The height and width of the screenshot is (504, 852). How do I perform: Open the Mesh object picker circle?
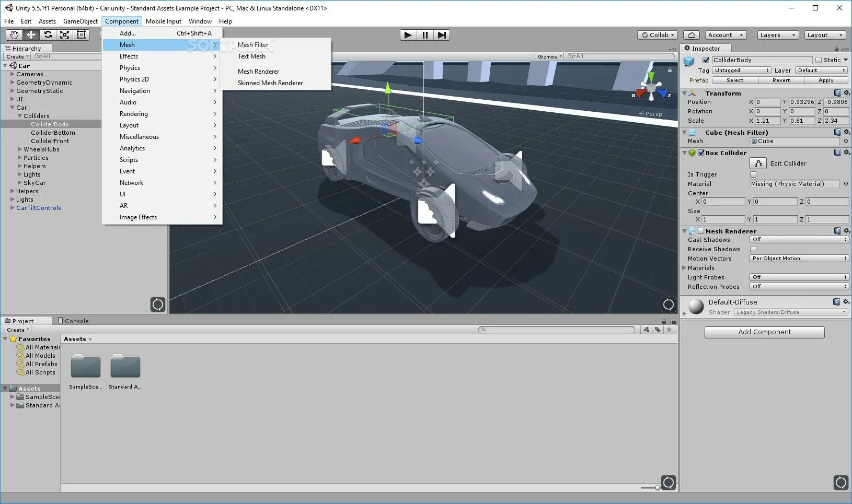846,141
